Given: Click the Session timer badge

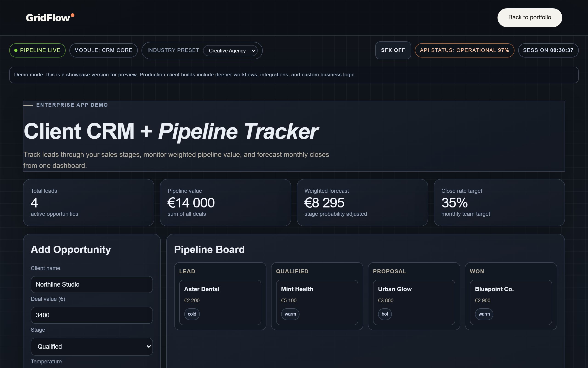Looking at the screenshot, I should 548,50.
